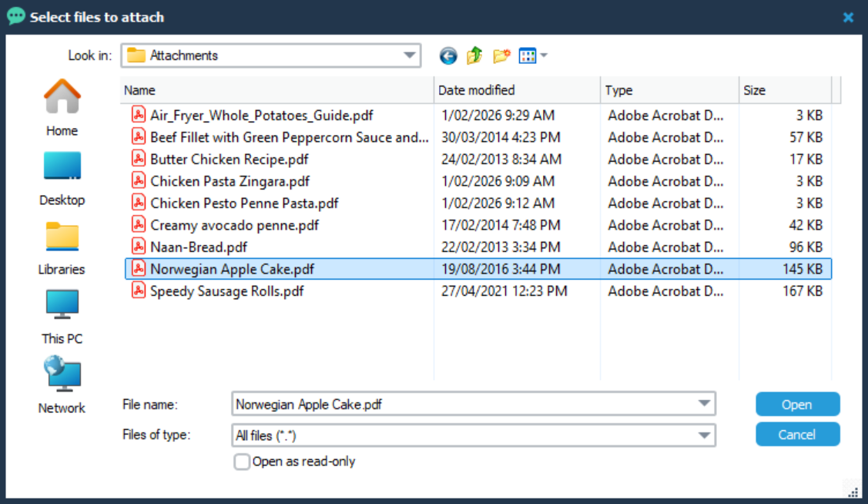Click the PDF icon of Speedy Sausage Rolls.pdf
Image resolution: width=868 pixels, height=504 pixels.
click(139, 291)
